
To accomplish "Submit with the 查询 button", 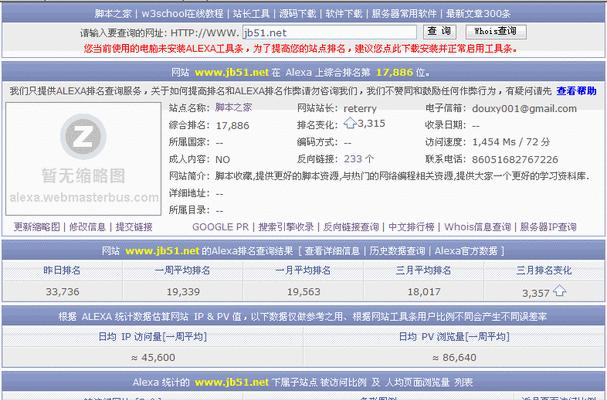I will 440,31.
